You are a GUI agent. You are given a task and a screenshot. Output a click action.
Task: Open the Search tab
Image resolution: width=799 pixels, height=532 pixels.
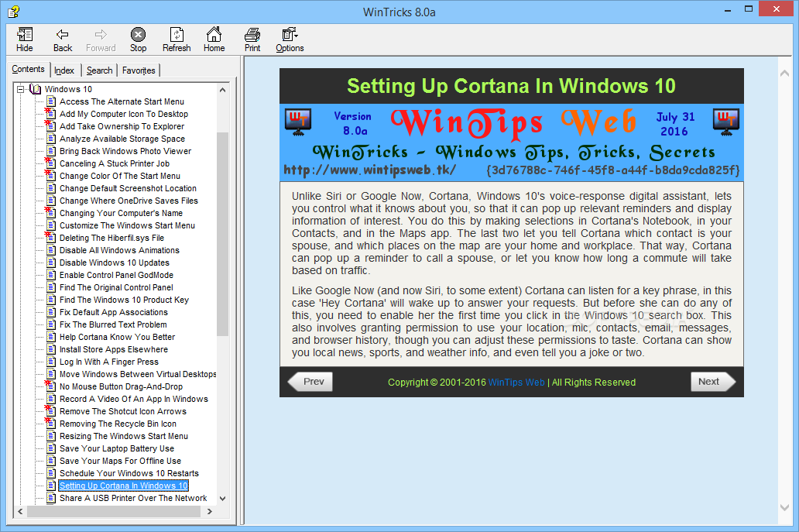coord(99,70)
